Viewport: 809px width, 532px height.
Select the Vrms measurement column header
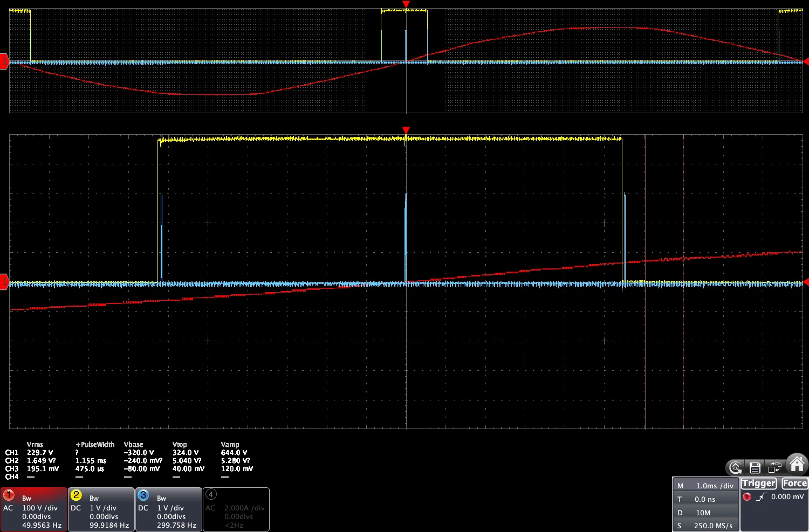(x=35, y=445)
